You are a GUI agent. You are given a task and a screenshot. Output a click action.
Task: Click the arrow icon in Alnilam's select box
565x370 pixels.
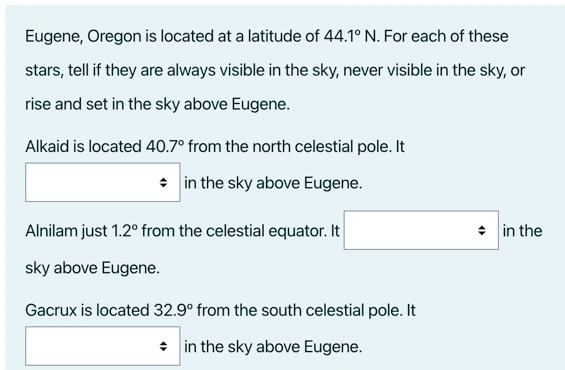(482, 231)
